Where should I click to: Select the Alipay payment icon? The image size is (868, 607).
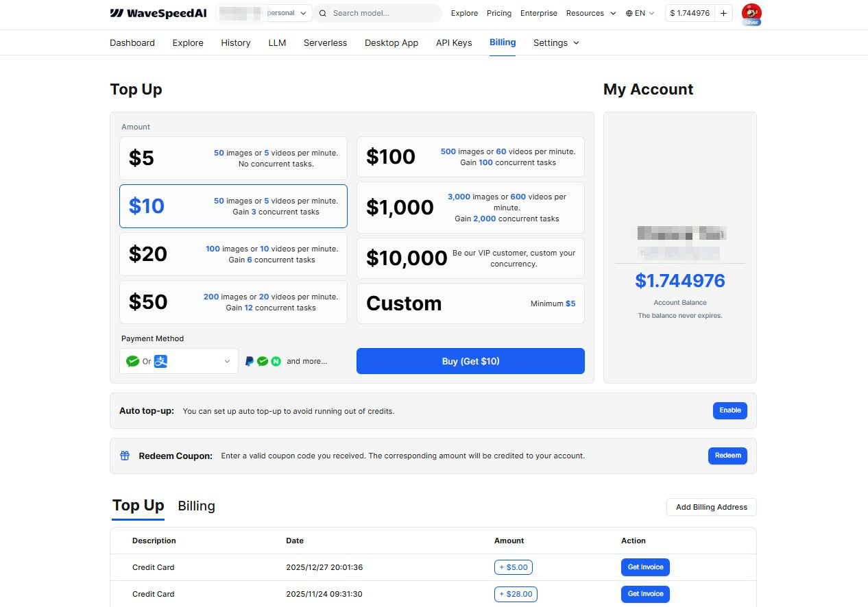click(x=159, y=361)
